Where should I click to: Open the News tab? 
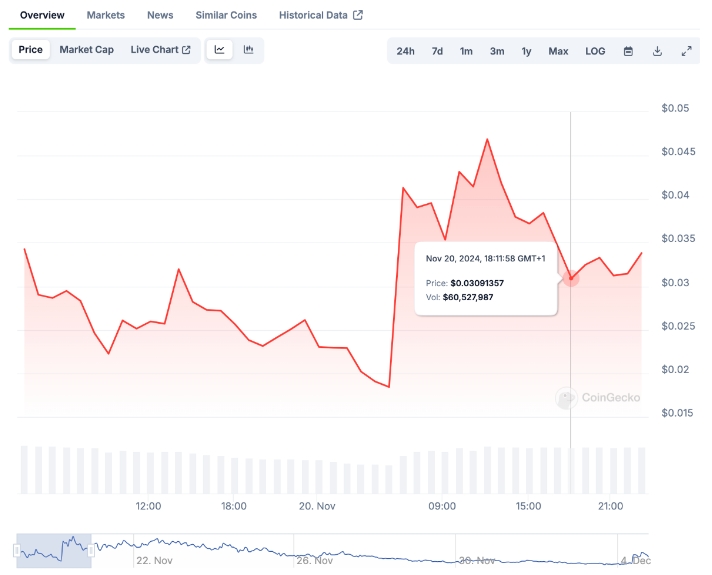160,15
